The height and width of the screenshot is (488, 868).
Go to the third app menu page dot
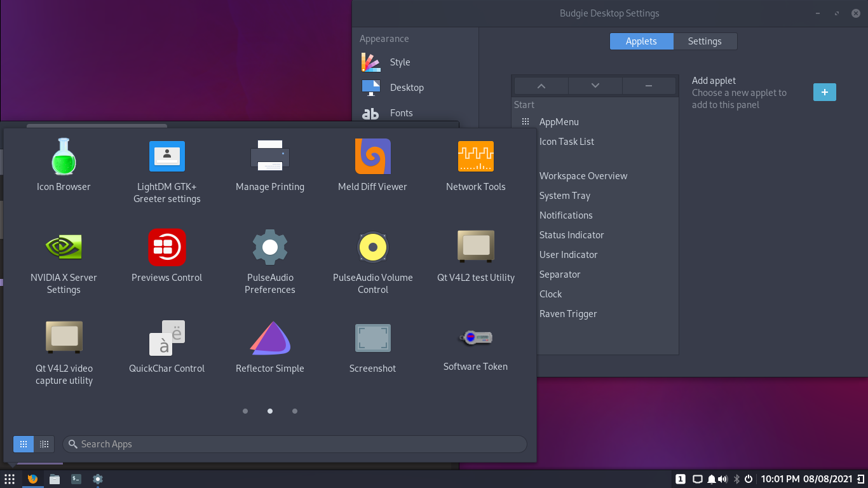coord(295,411)
